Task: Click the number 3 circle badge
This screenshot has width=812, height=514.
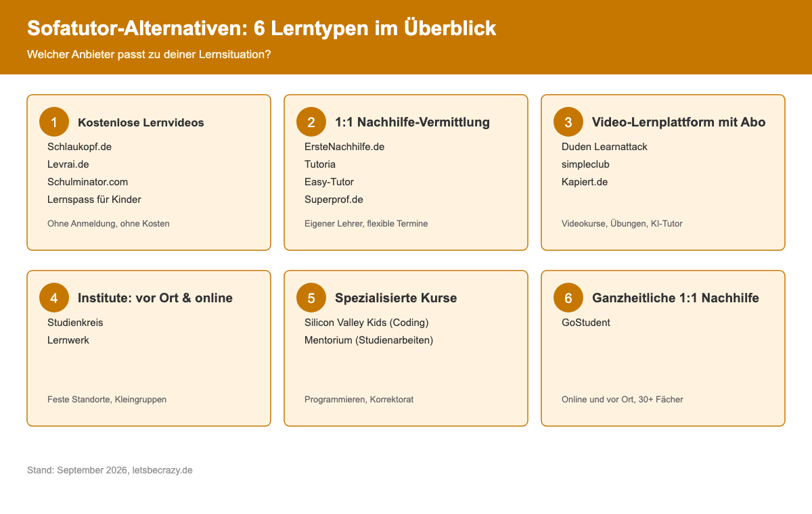Action: 568,122
